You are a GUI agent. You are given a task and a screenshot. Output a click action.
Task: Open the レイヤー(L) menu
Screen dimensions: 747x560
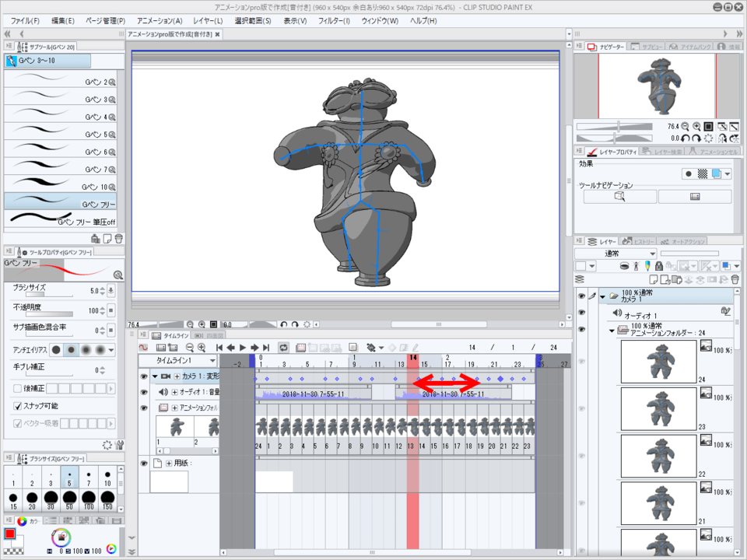[208, 20]
